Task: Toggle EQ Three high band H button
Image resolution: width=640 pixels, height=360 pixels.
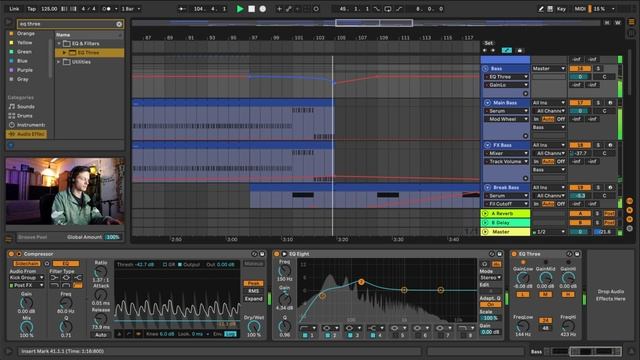Action: click(568, 294)
